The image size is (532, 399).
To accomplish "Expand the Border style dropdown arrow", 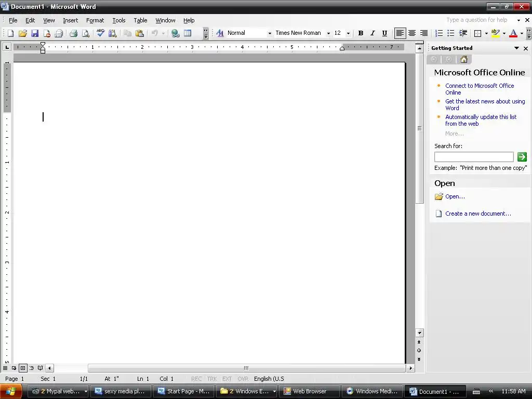I will [x=486, y=34].
